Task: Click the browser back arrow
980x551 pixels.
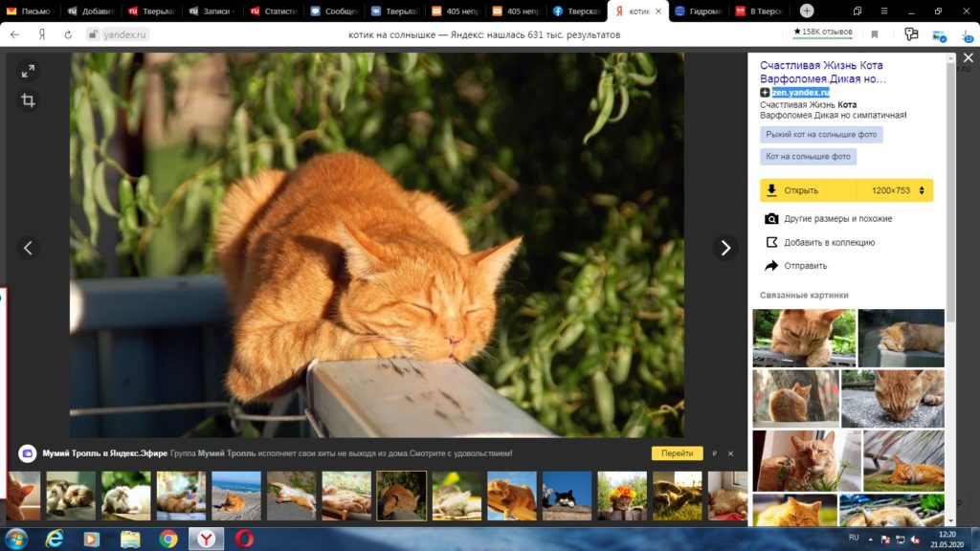Action: pos(14,34)
